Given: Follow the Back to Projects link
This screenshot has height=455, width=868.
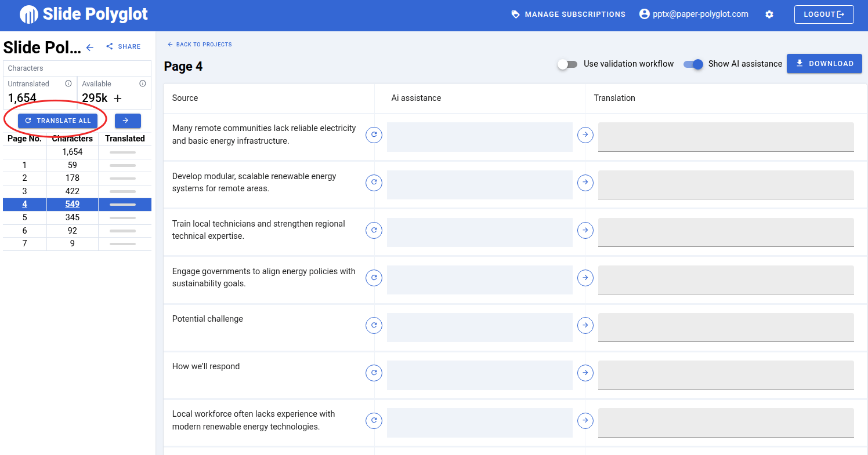Looking at the screenshot, I should [200, 45].
